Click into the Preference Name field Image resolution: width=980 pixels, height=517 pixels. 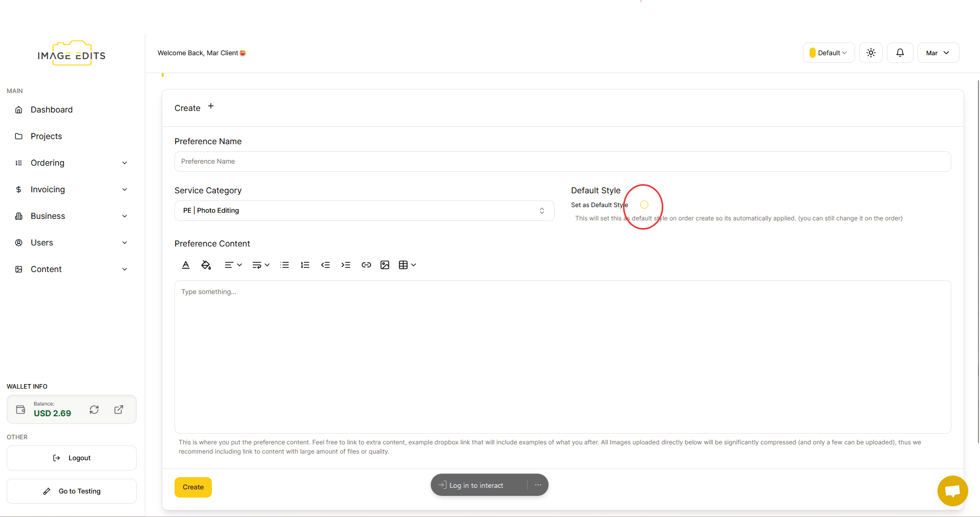(562, 162)
